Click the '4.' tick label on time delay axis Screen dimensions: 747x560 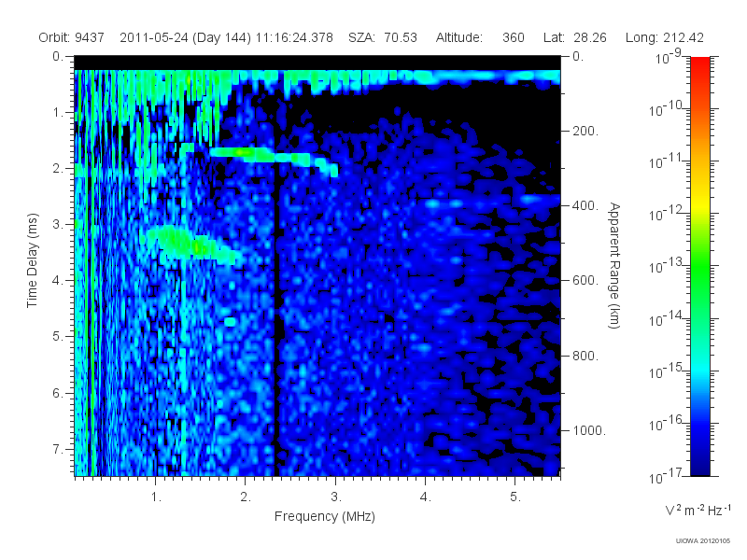(58, 281)
